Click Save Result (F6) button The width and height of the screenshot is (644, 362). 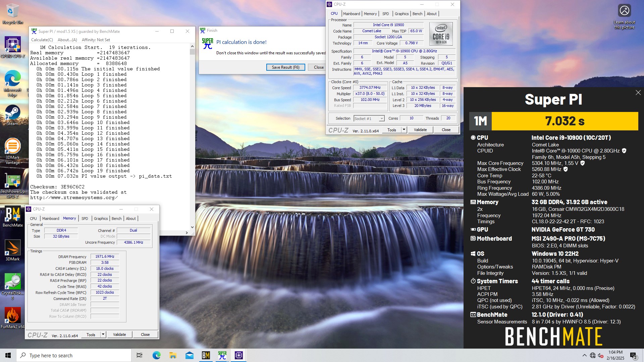[285, 67]
